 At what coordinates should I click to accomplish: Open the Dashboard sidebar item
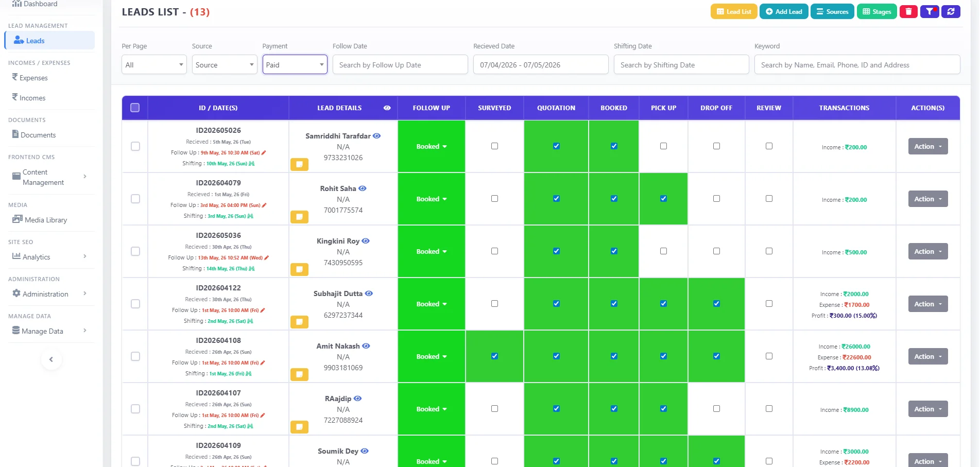click(35, 4)
